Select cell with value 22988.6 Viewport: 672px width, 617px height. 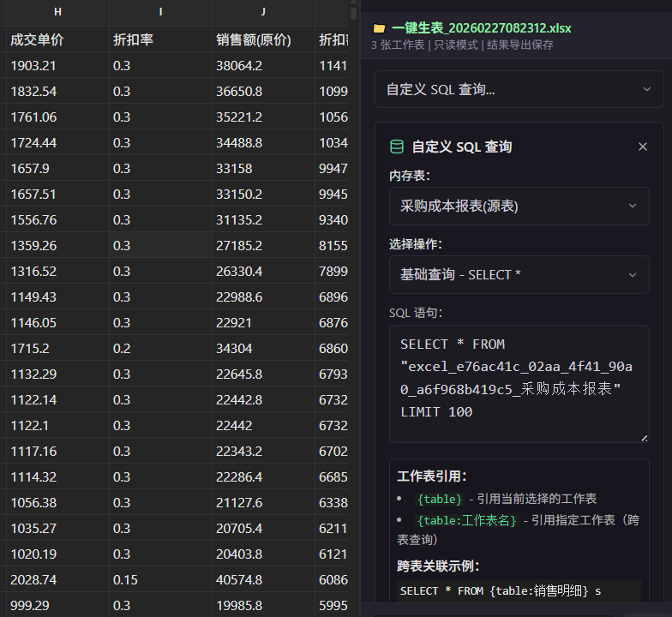pyautogui.click(x=264, y=297)
